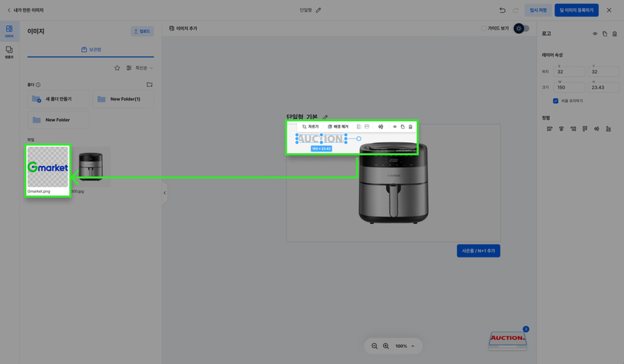Viewport: 624px width, 364px height.
Task: Click the zoom in magnifier icon
Action: click(x=386, y=346)
